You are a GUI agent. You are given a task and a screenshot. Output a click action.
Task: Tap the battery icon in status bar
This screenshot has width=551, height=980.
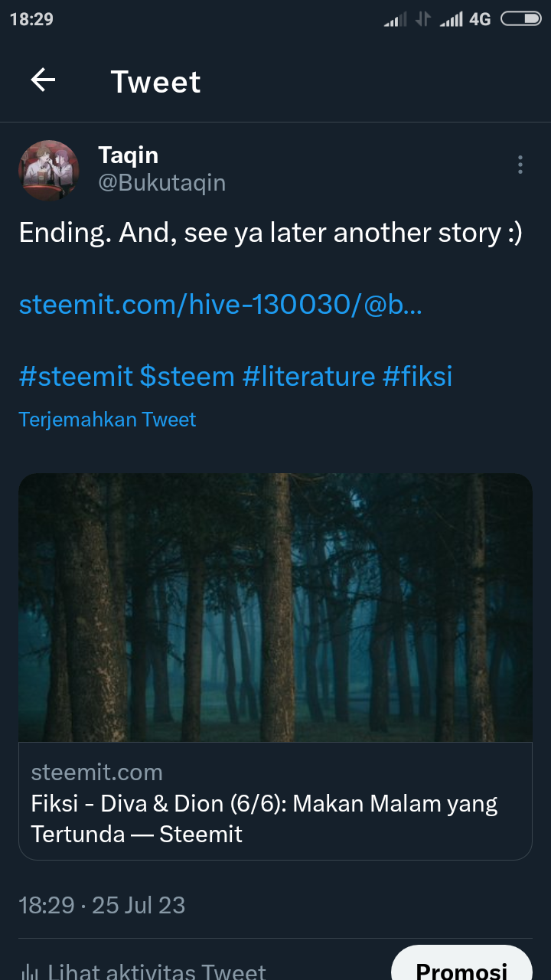(521, 19)
